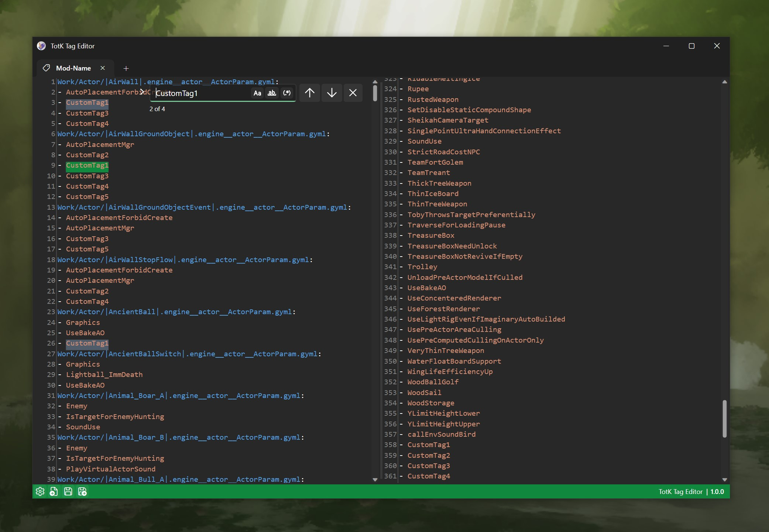Select the highlighted CustomTag1 on line 9
Screen dimensions: 769x532
[87, 165]
